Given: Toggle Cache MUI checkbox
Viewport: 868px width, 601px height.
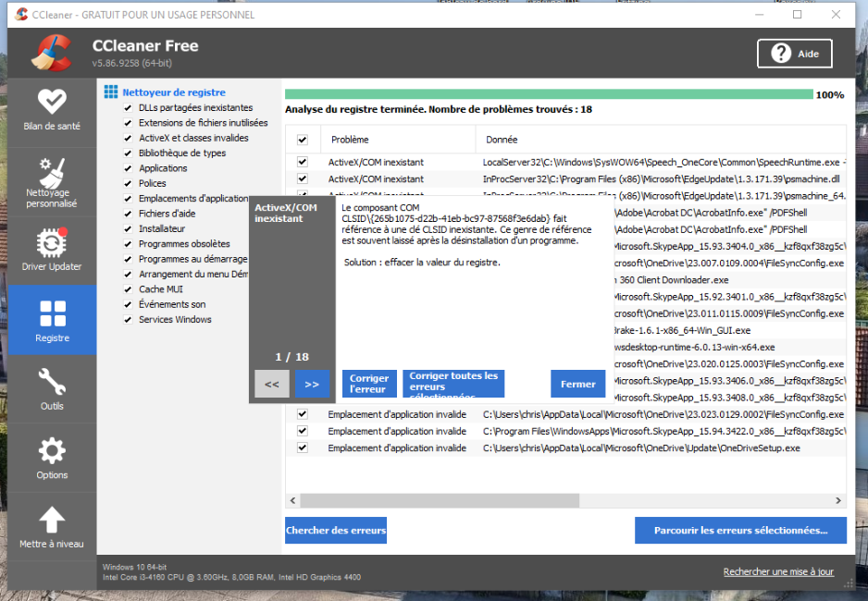Looking at the screenshot, I should coord(128,289).
